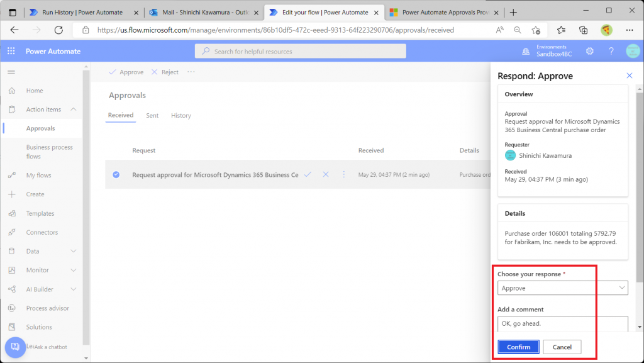Image resolution: width=644 pixels, height=363 pixels.
Task: Click the Home icon in the sidebar
Action: 12,91
